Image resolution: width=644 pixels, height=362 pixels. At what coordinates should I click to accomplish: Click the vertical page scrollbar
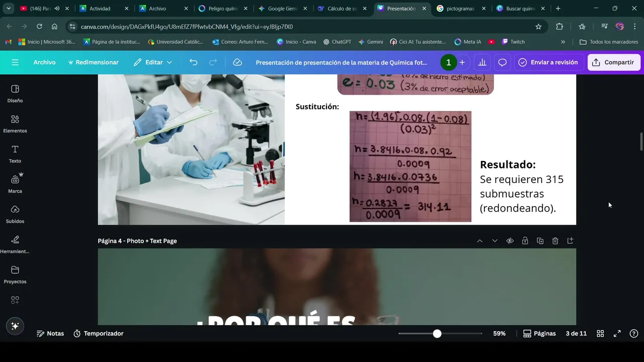641,142
